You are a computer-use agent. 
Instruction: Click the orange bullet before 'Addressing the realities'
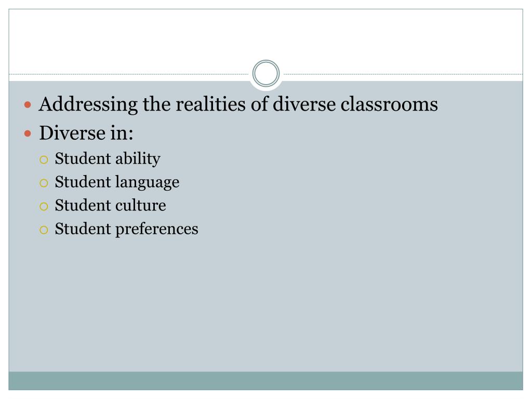tap(28, 105)
